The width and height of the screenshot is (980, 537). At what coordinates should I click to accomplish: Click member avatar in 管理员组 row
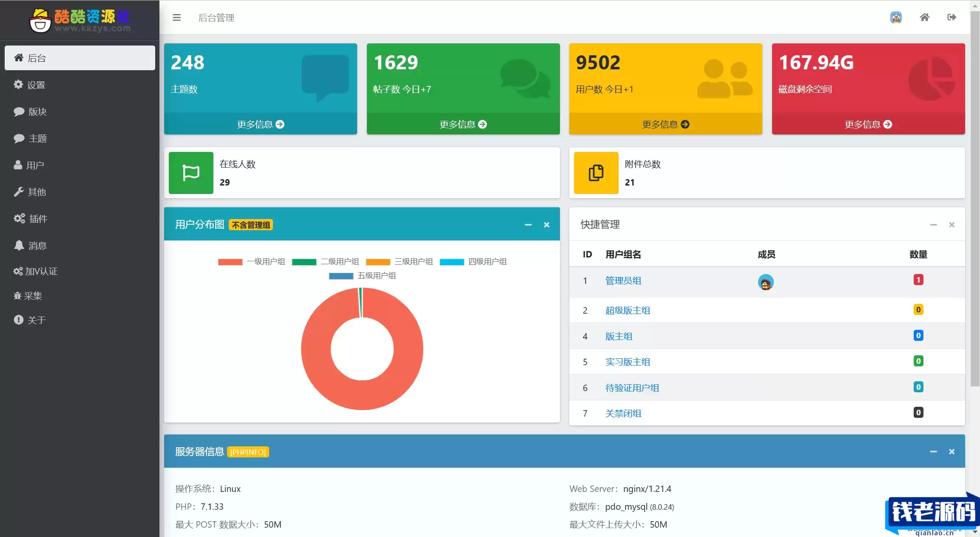766,282
